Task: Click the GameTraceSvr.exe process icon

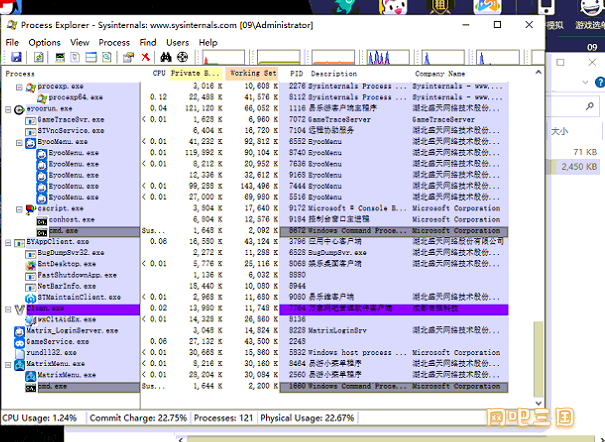Action: [x=31, y=121]
